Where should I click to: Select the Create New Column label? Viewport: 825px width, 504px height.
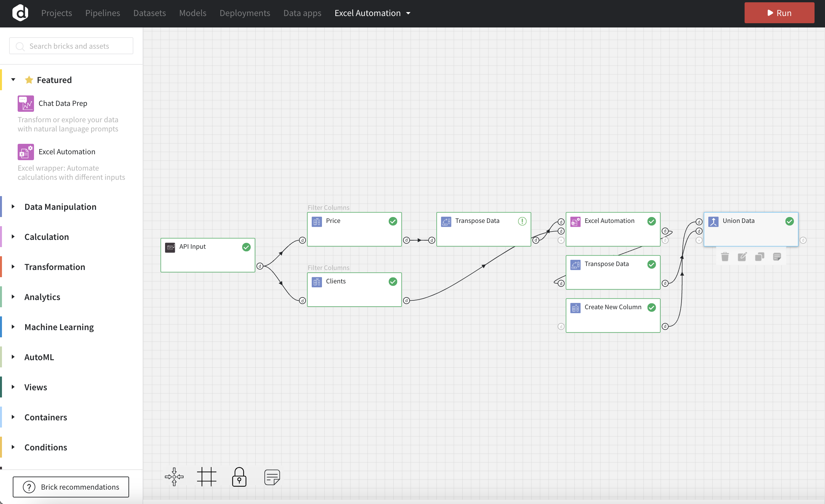[613, 307]
